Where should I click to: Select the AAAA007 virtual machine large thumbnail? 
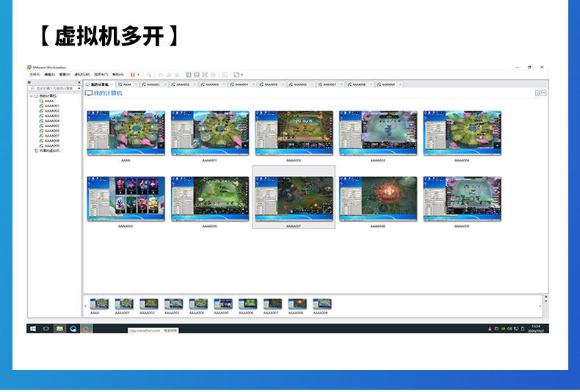click(294, 199)
